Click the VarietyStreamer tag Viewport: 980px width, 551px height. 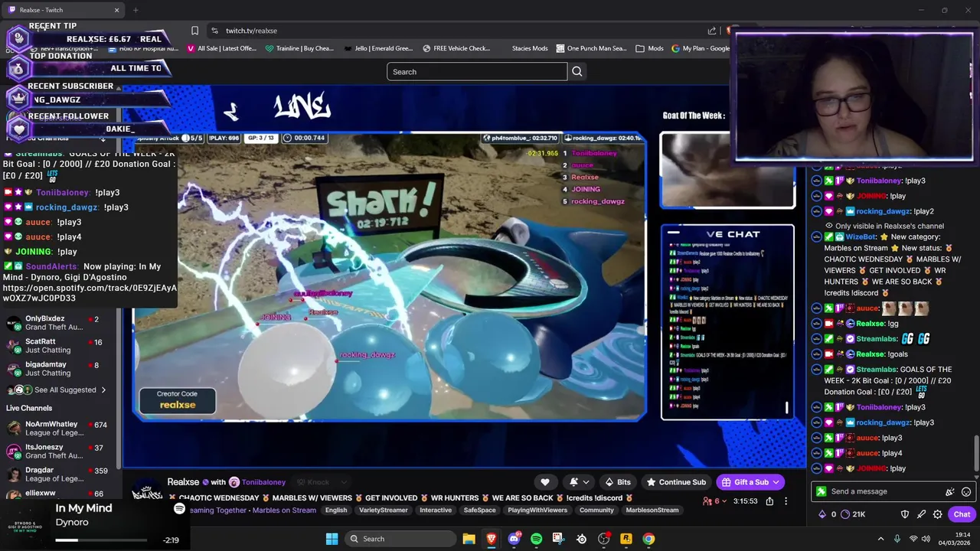[384, 510]
